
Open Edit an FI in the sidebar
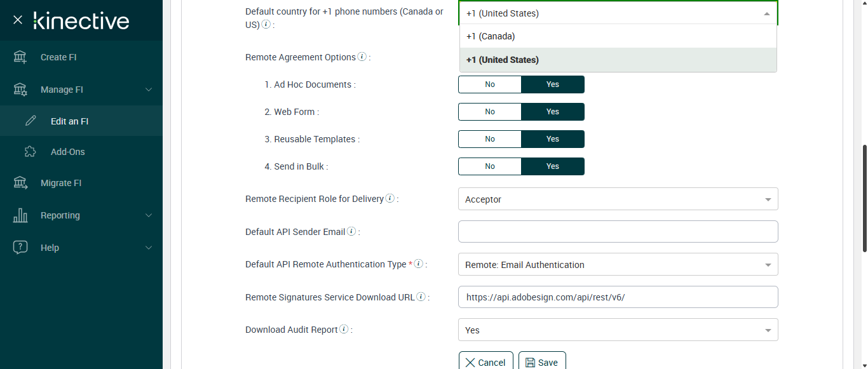(x=69, y=121)
